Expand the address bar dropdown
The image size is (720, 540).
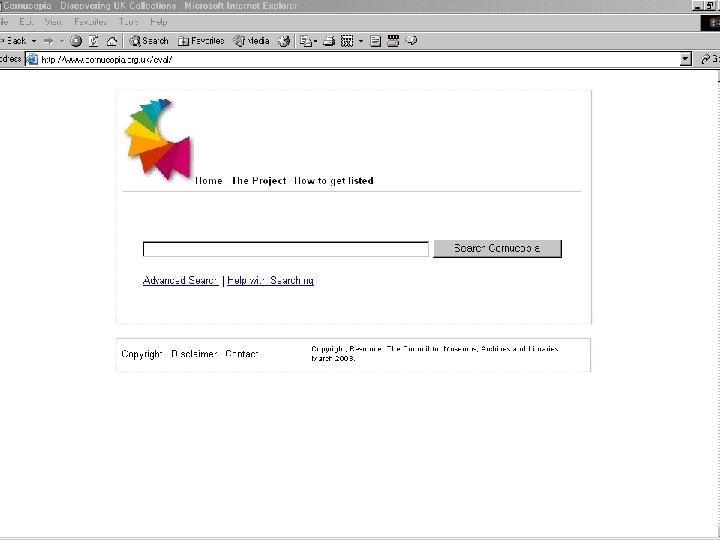[x=686, y=59]
